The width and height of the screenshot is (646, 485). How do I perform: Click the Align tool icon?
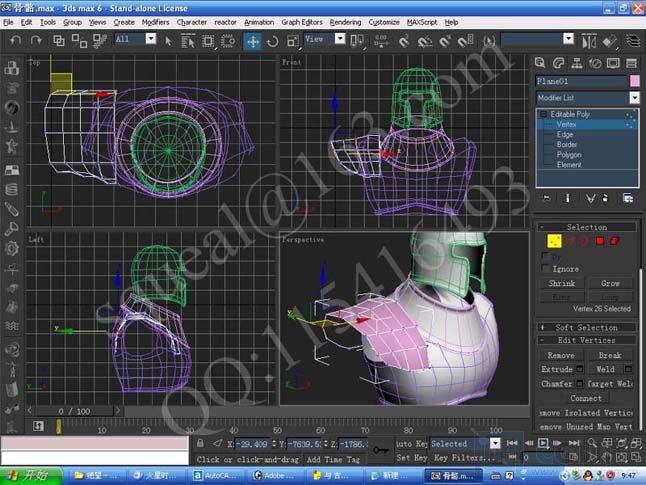pos(609,41)
